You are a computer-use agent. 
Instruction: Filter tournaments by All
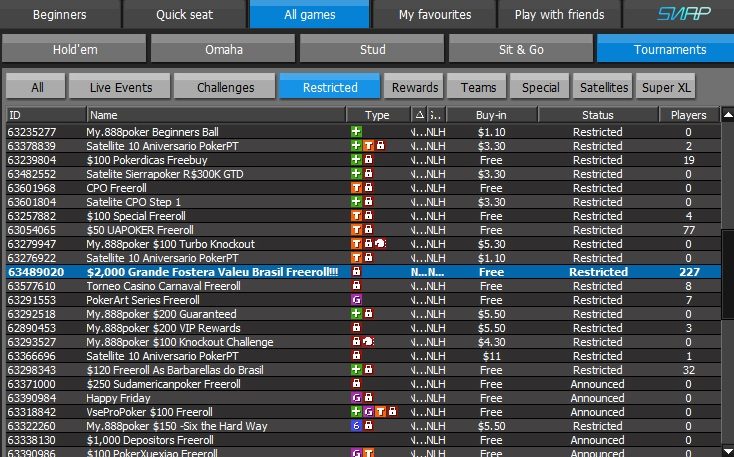(x=36, y=87)
